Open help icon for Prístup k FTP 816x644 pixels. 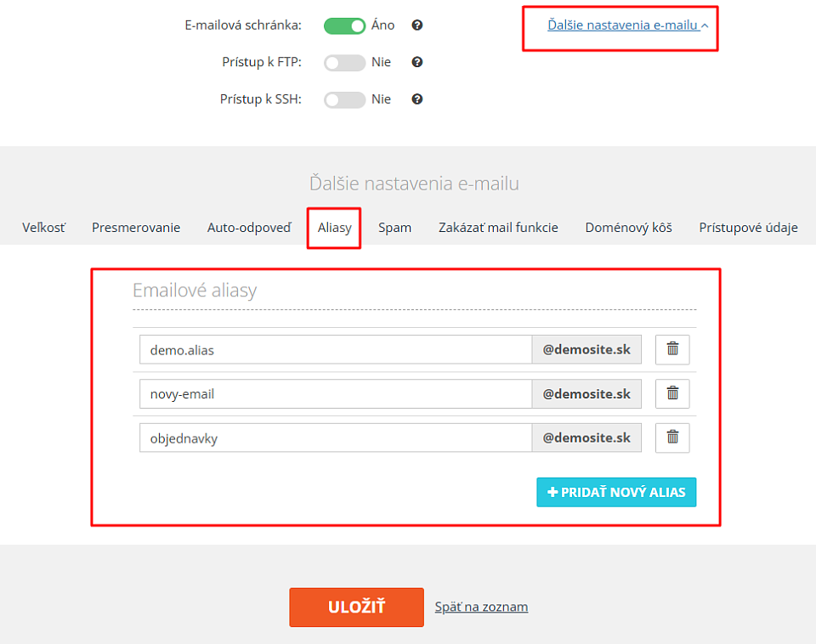(x=416, y=62)
